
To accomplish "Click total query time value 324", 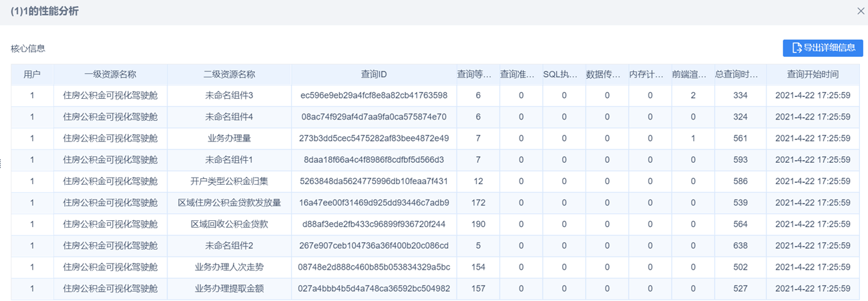I will 740,117.
